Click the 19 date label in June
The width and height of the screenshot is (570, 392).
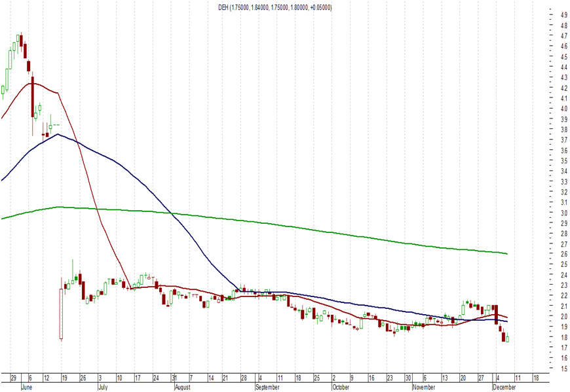coord(64,378)
